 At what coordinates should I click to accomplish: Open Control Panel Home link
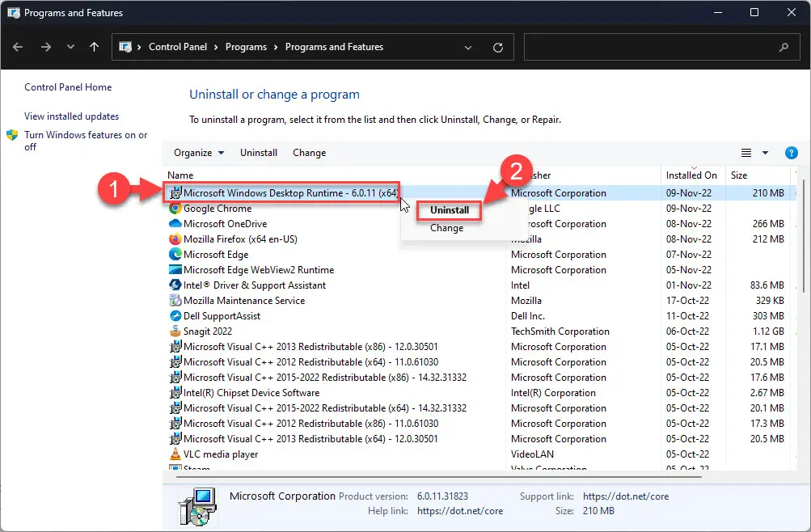click(x=68, y=87)
